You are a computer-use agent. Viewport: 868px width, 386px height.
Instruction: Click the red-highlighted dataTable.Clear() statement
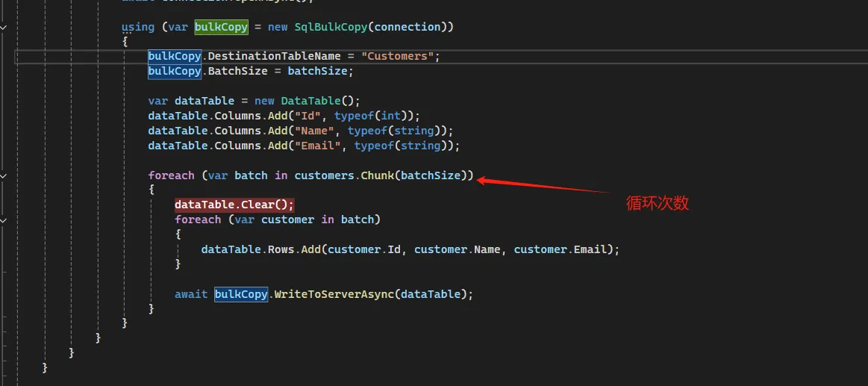(234, 205)
